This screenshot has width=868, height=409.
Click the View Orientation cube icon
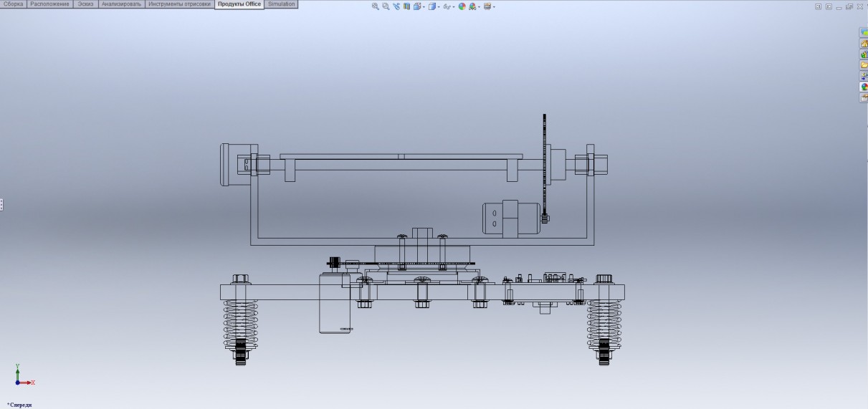coord(417,6)
